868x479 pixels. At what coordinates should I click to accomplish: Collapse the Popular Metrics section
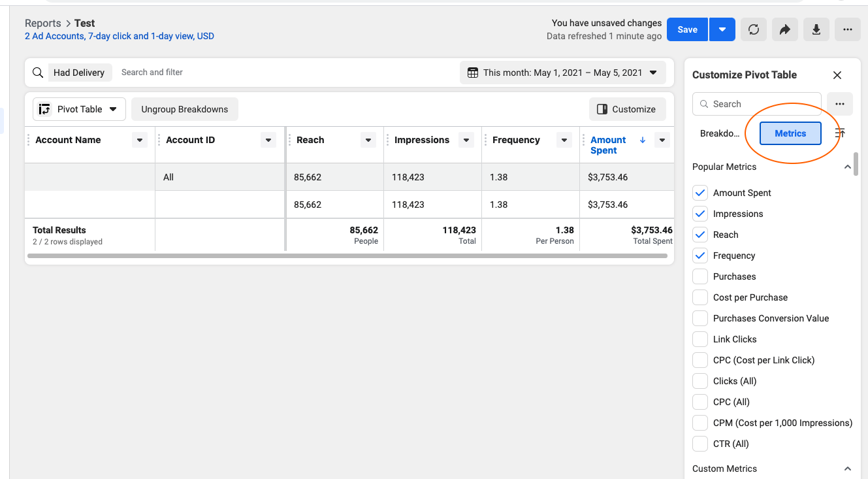tap(848, 166)
